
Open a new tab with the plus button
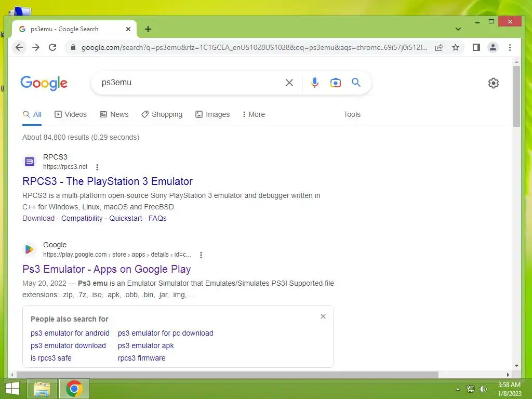point(148,29)
